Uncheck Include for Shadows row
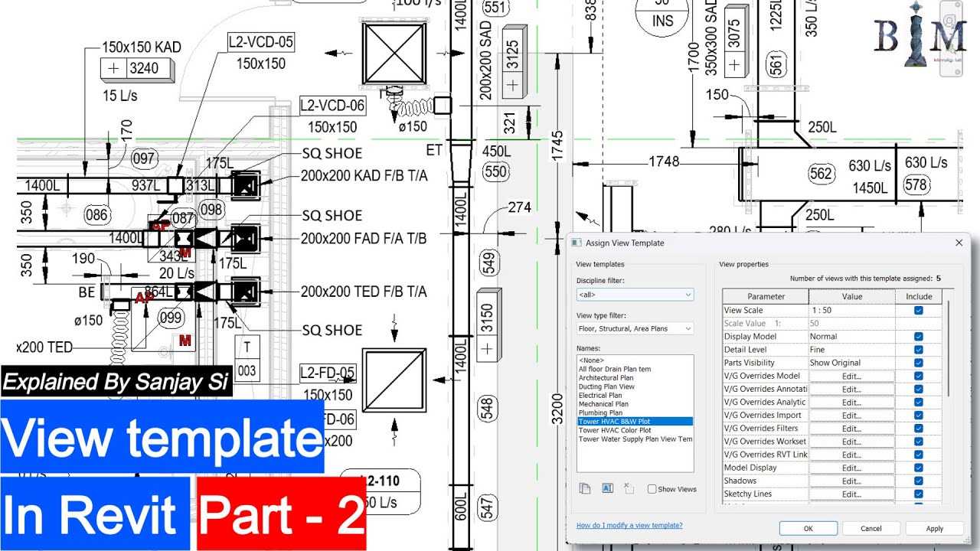This screenshot has width=980, height=551. tap(919, 481)
